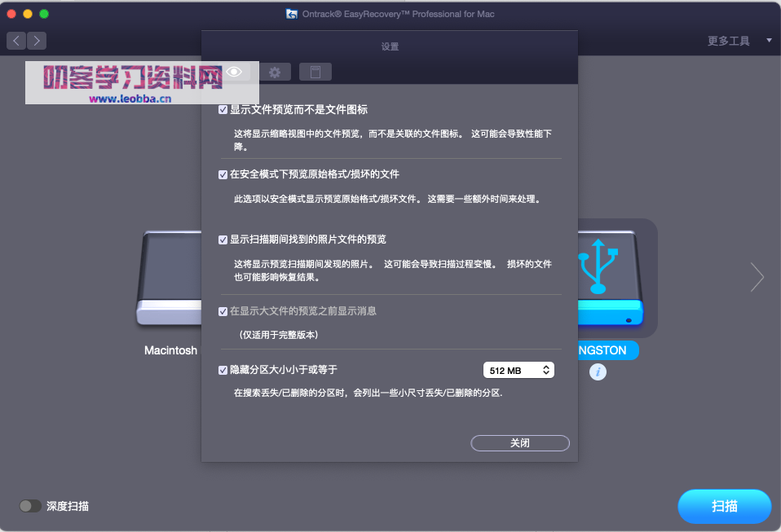Image resolution: width=781 pixels, height=532 pixels.
Task: Open the 更多工具 dropdown
Action: pyautogui.click(x=728, y=38)
